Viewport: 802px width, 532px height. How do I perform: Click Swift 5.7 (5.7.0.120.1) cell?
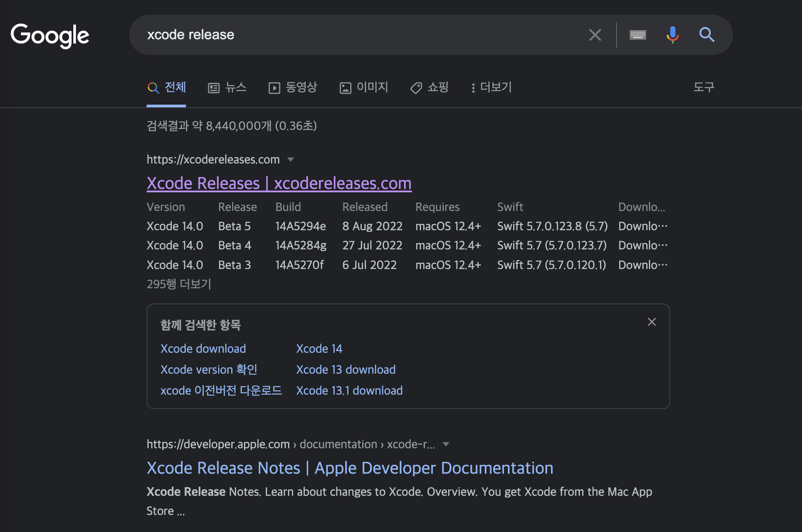tap(552, 265)
